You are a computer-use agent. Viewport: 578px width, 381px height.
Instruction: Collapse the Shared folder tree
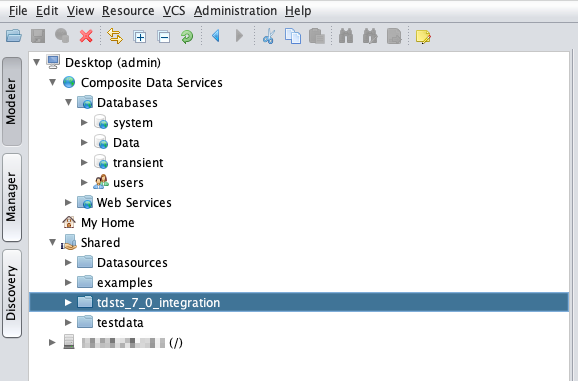coord(52,242)
